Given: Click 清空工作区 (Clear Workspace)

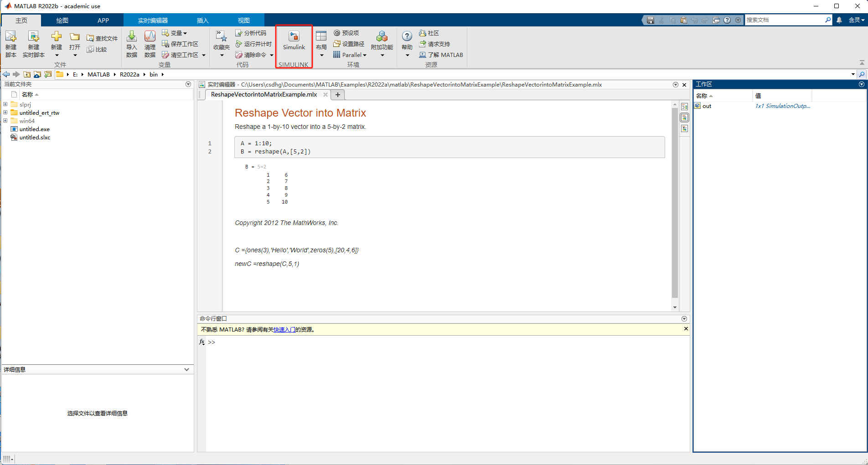Looking at the screenshot, I should [x=180, y=55].
